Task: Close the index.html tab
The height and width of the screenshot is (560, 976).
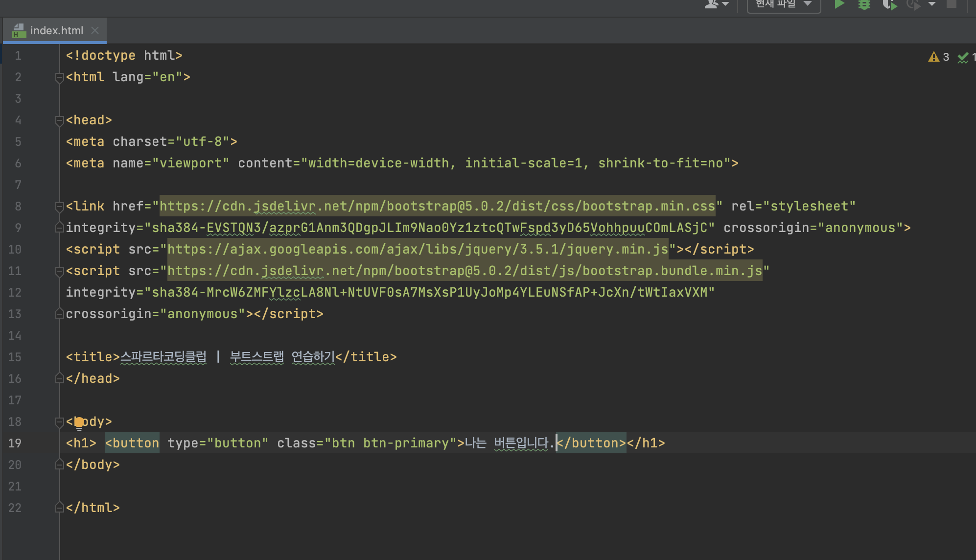Action: [95, 30]
